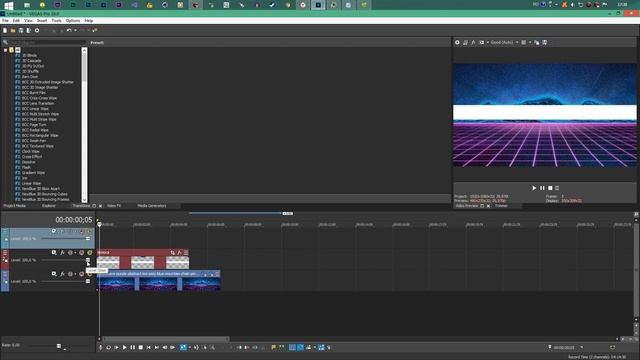Click the playback Rate slider handle
The width and height of the screenshot is (640, 360).
pyautogui.click(x=59, y=346)
